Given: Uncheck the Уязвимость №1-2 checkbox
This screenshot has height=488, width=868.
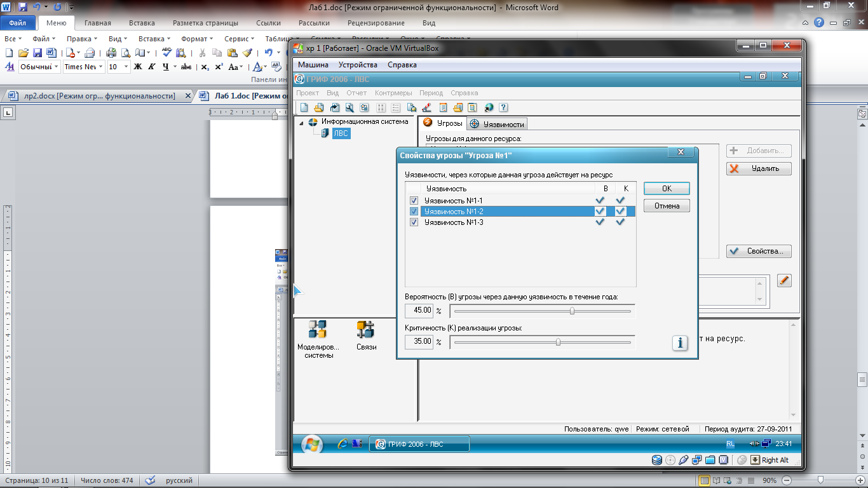Looking at the screenshot, I should click(x=414, y=212).
